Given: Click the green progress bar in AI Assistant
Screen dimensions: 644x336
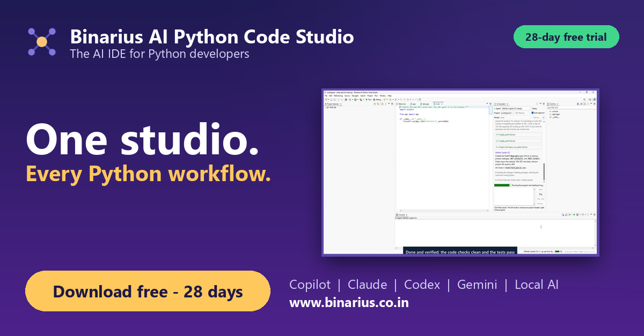Looking at the screenshot, I should 502,185.
